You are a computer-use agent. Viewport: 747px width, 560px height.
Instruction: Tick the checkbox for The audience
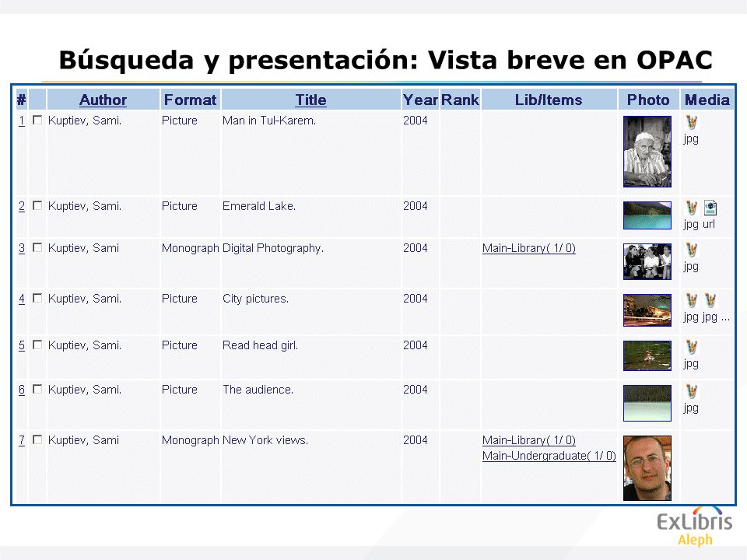[37, 389]
